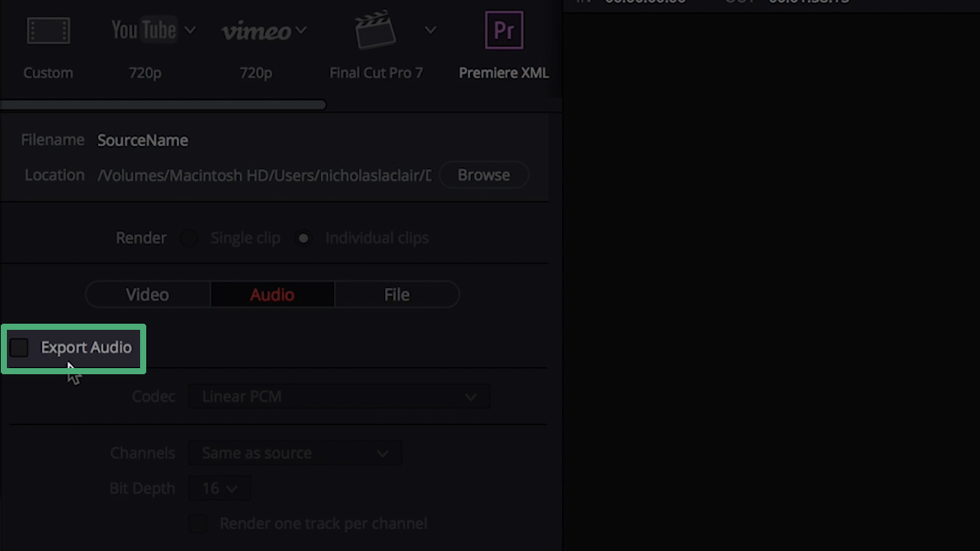
Task: Expand the Final Cut Pro preset chevron
Action: coord(430,29)
